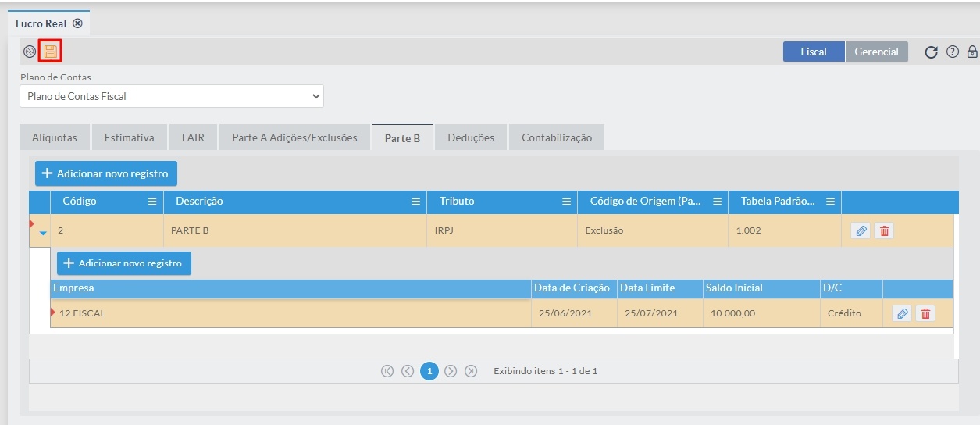Click the nested Adicionar novo registro button
Screen dimensions: 980x425
(123, 263)
